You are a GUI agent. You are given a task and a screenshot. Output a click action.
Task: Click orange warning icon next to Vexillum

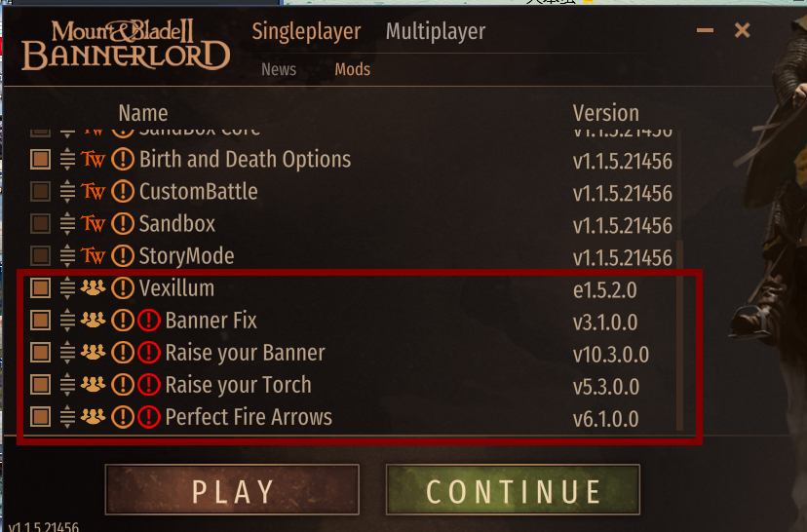pyautogui.click(x=123, y=288)
